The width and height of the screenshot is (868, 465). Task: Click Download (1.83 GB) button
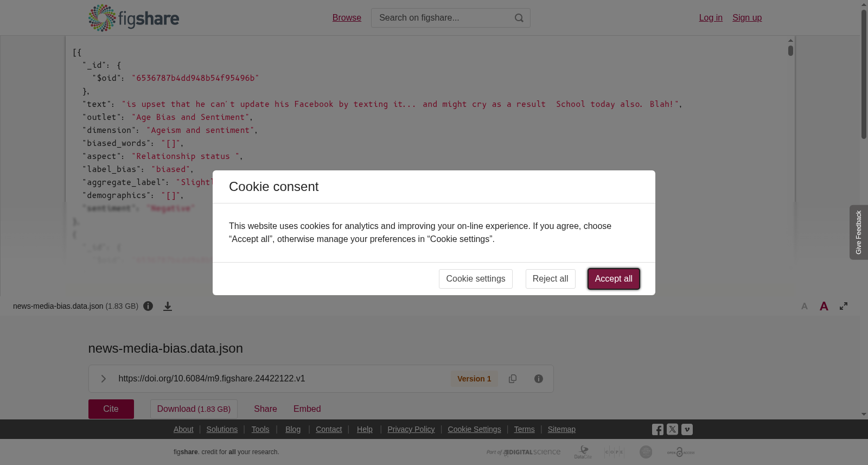click(194, 409)
